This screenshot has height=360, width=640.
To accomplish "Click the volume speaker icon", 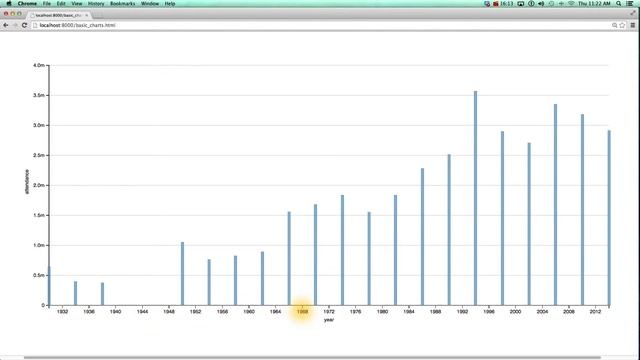I will pos(541,3).
